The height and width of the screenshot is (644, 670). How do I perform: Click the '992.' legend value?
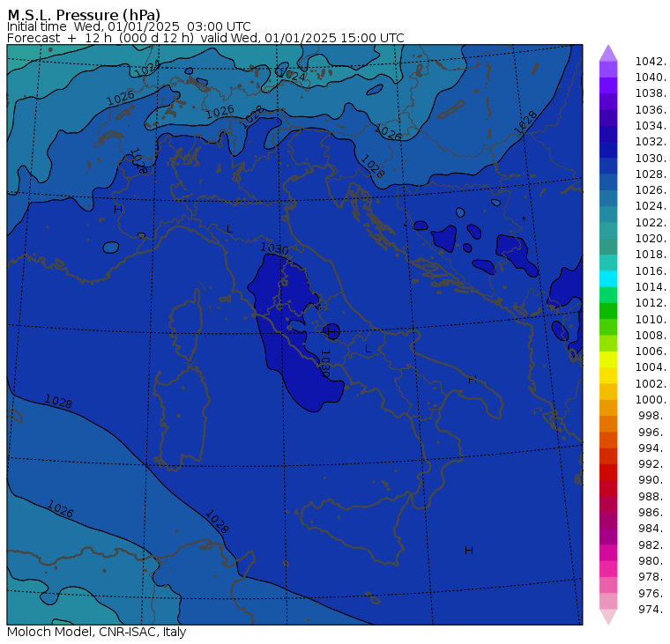click(652, 463)
